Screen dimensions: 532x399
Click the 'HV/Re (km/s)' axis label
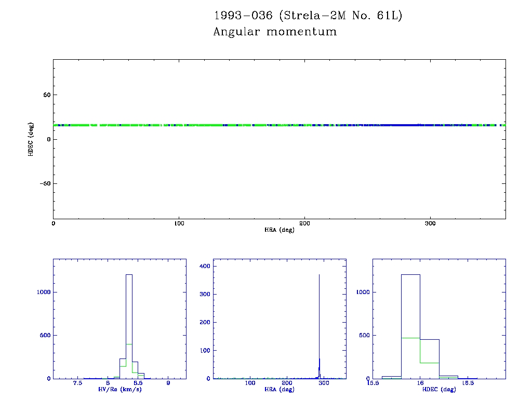[119, 389]
